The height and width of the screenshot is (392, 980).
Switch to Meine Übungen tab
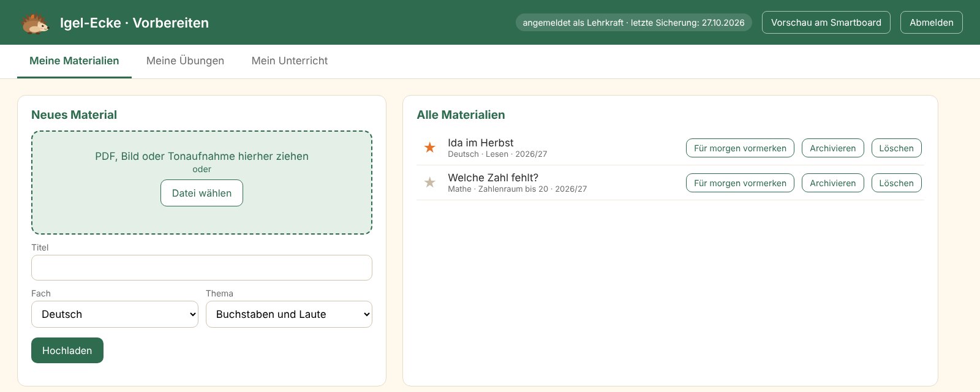185,61
